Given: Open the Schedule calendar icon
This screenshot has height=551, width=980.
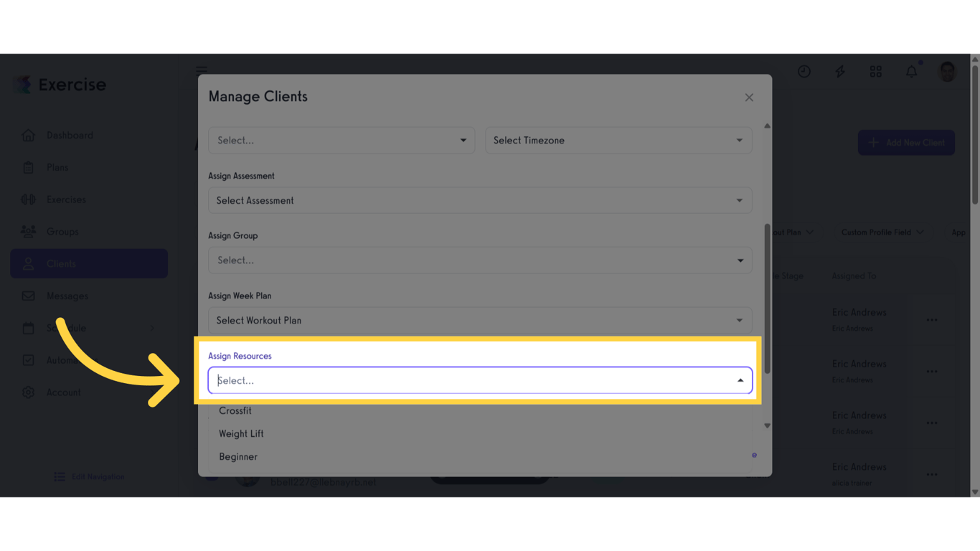Looking at the screenshot, I should 28,328.
